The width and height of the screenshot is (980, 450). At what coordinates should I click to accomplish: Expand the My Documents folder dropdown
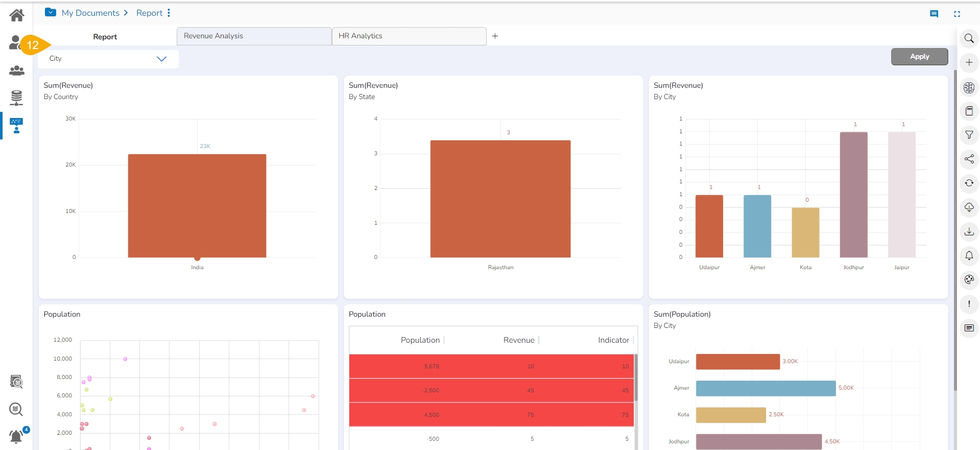pos(51,12)
